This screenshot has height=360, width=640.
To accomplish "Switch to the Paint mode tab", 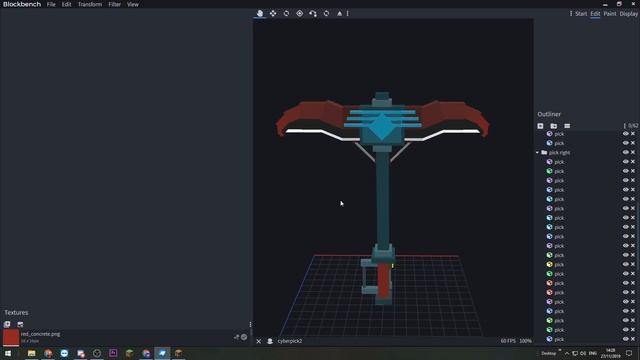I will point(610,14).
